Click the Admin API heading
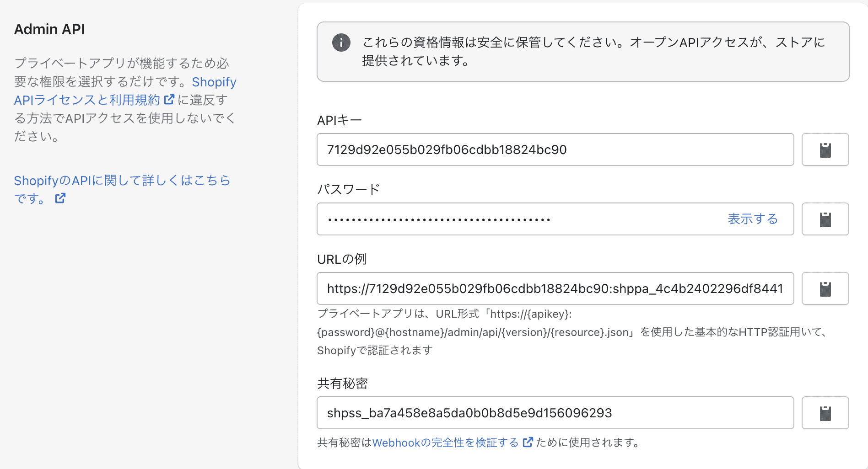 coord(49,29)
